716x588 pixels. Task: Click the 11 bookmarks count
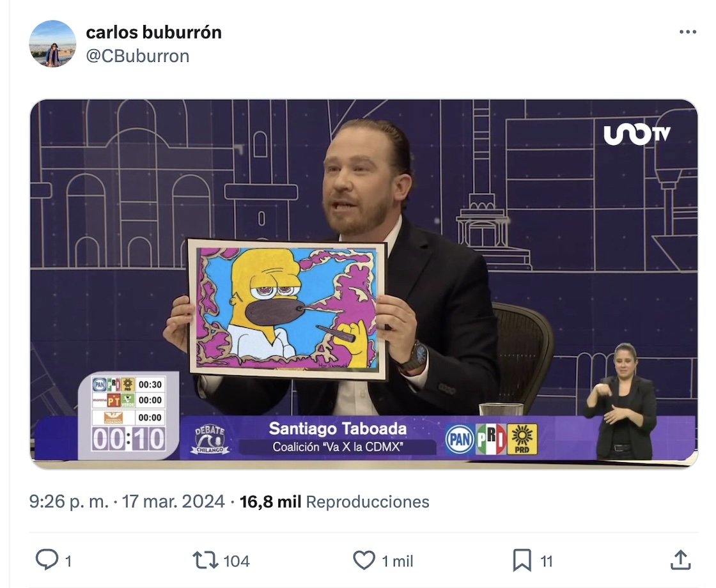(547, 561)
